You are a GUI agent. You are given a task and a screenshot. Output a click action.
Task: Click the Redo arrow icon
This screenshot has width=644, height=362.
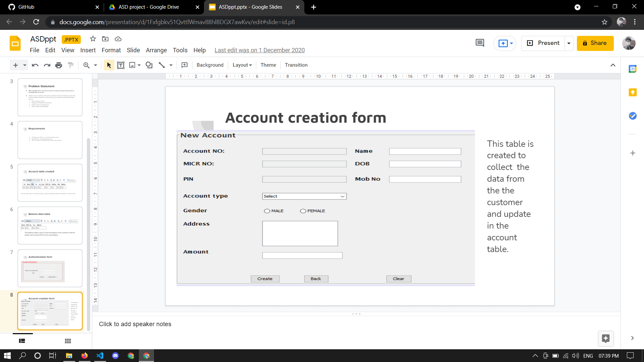coord(47,65)
